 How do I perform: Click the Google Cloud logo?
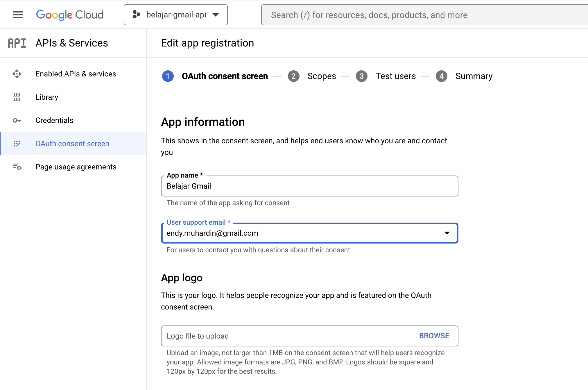click(70, 15)
